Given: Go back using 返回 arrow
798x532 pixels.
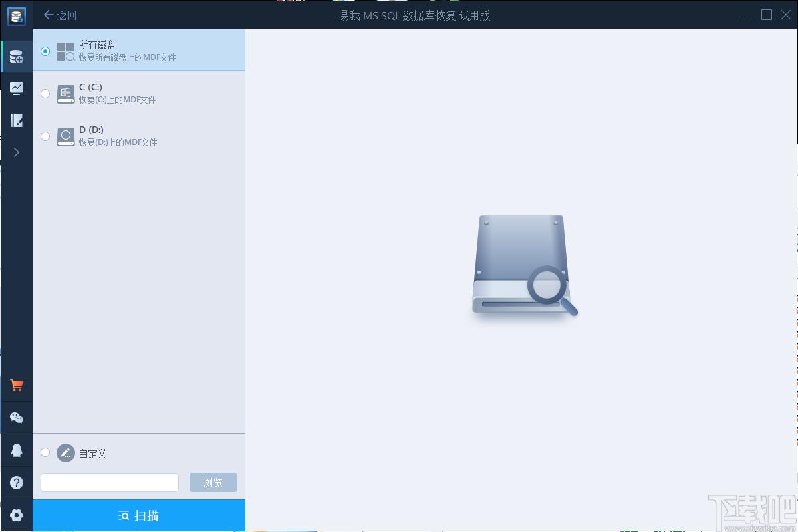Looking at the screenshot, I should tap(60, 15).
